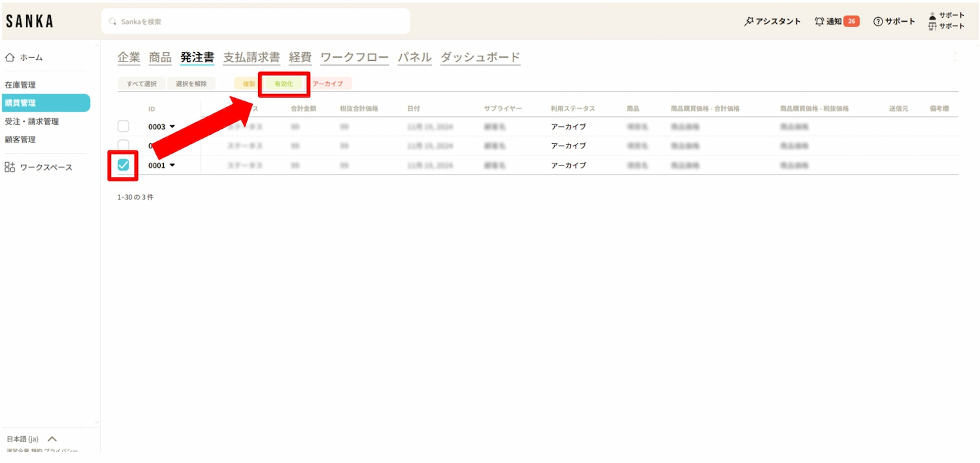Screen dimensions: 980x463
Task: Click the 通知 label in header
Action: coord(834,22)
